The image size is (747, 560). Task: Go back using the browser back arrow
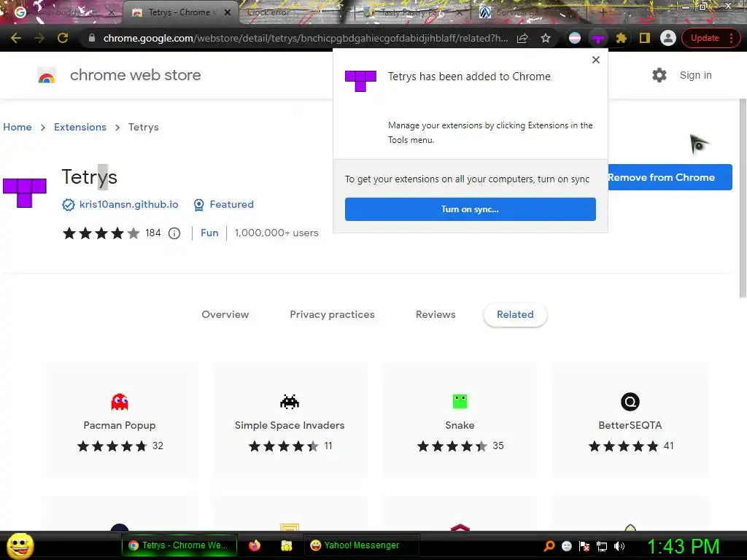[16, 38]
